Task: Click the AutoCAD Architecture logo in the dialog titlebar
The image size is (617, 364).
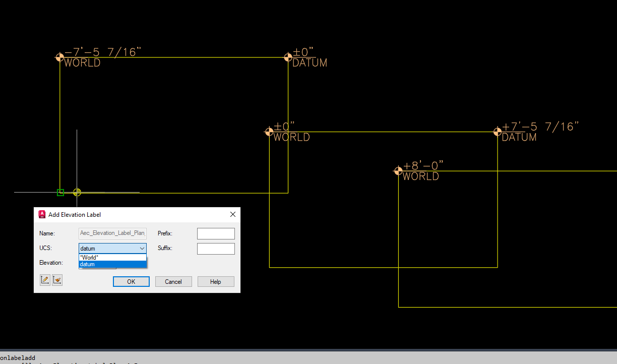Action: (42, 214)
